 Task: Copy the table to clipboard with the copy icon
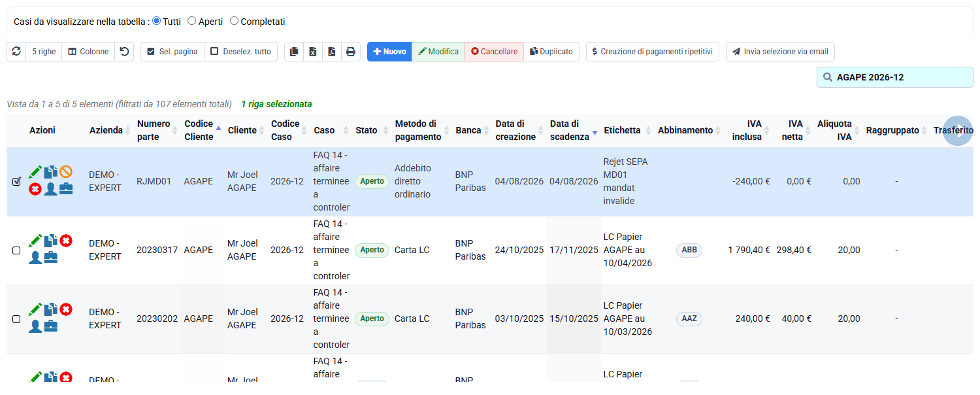click(294, 52)
